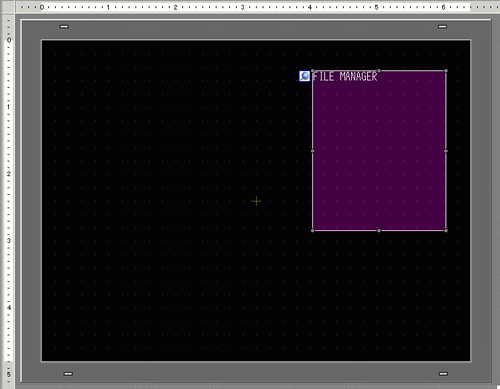Click the top-right selection handle of the purple box
The height and width of the screenshot is (389, 500).
click(446, 71)
